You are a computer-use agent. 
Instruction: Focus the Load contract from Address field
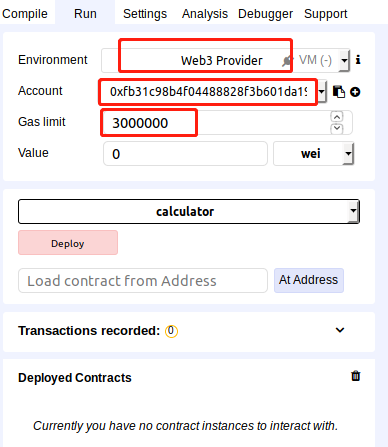click(x=143, y=281)
